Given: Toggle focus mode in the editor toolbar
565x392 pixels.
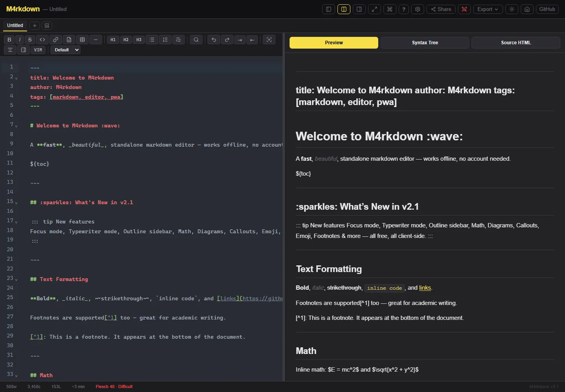Looking at the screenshot, I should [x=269, y=40].
